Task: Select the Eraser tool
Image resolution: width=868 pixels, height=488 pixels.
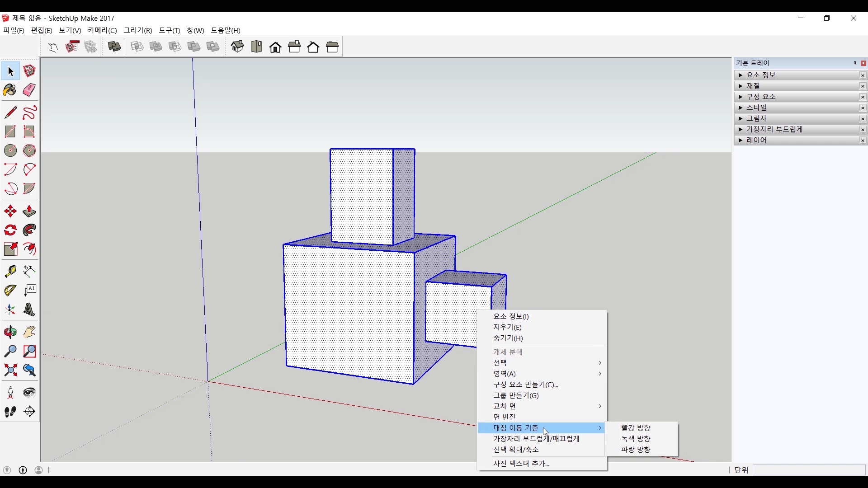Action: (29, 90)
